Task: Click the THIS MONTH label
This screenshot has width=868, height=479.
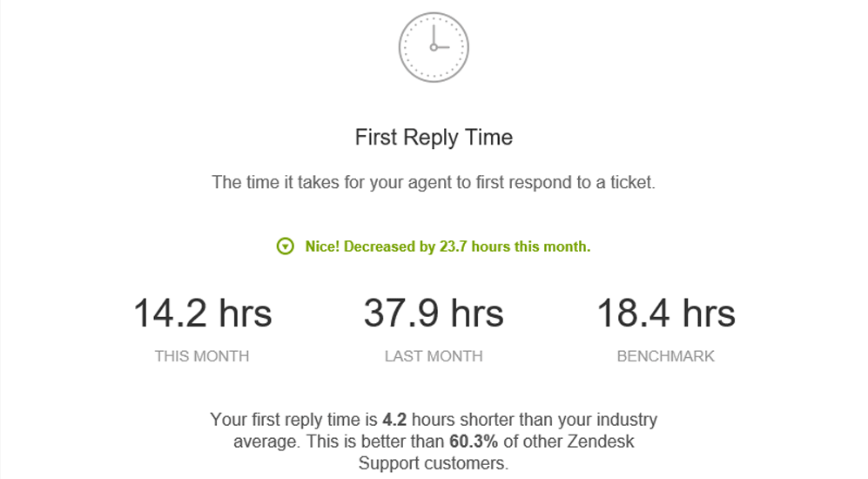Action: click(x=202, y=356)
